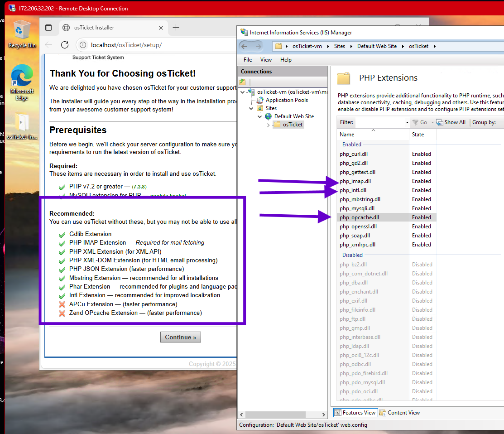
Task: Open the Help menu in IIS Manager
Action: (286, 60)
